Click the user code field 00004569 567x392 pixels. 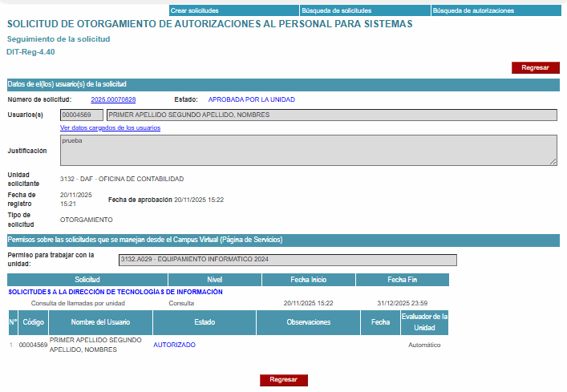click(x=82, y=115)
